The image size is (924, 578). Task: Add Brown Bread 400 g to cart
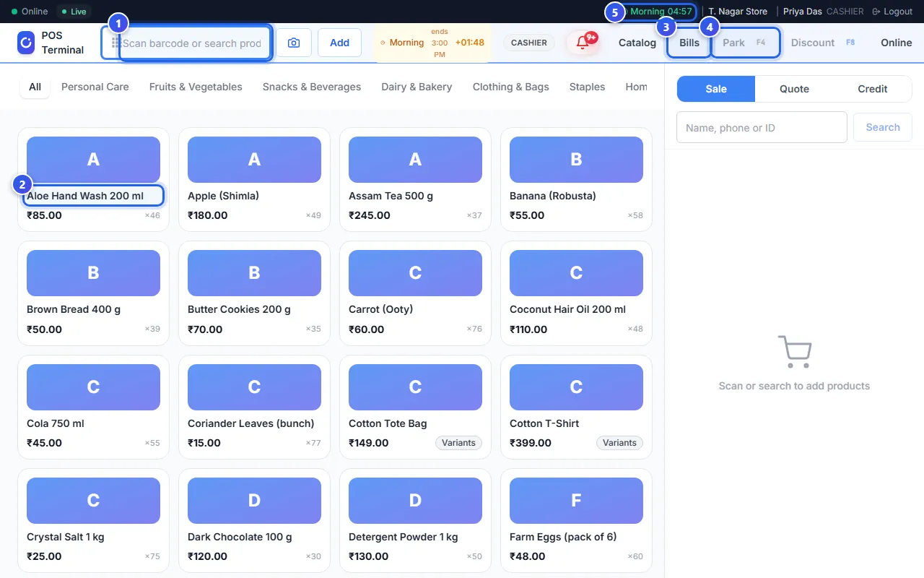(93, 293)
